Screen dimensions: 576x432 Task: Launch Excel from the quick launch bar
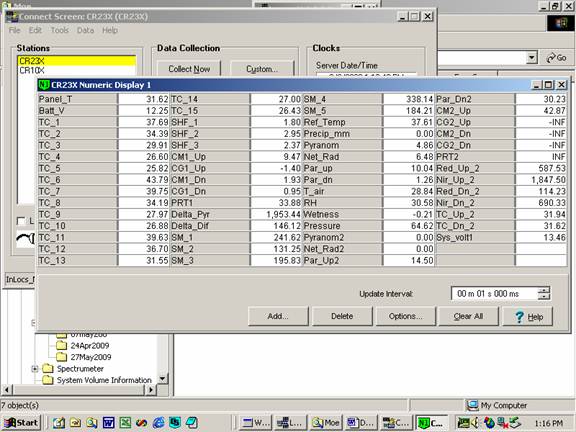click(125, 423)
